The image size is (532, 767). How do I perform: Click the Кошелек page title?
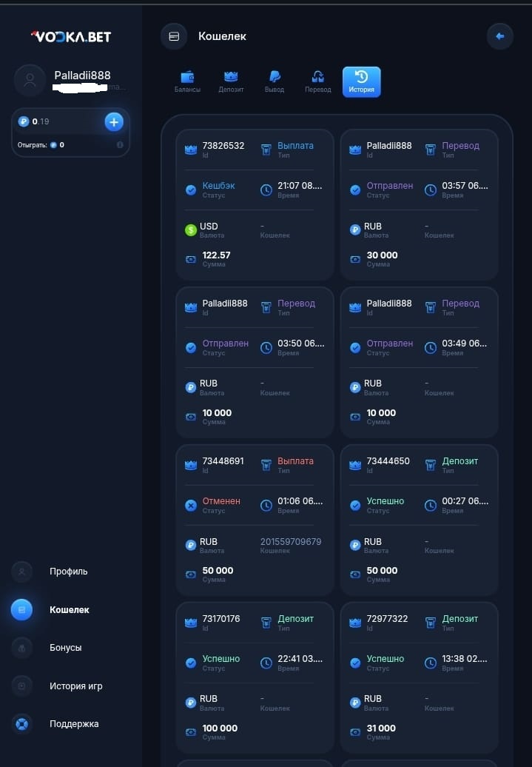coord(222,36)
